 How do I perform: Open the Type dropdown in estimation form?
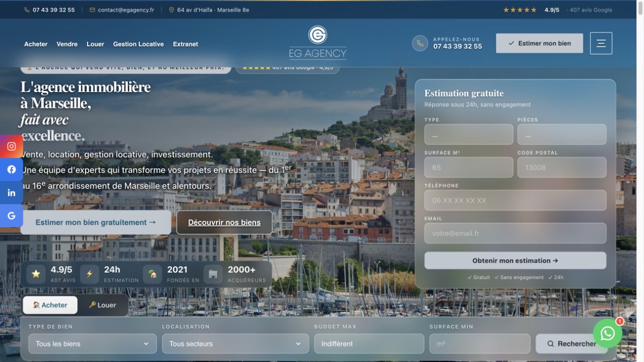point(469,134)
